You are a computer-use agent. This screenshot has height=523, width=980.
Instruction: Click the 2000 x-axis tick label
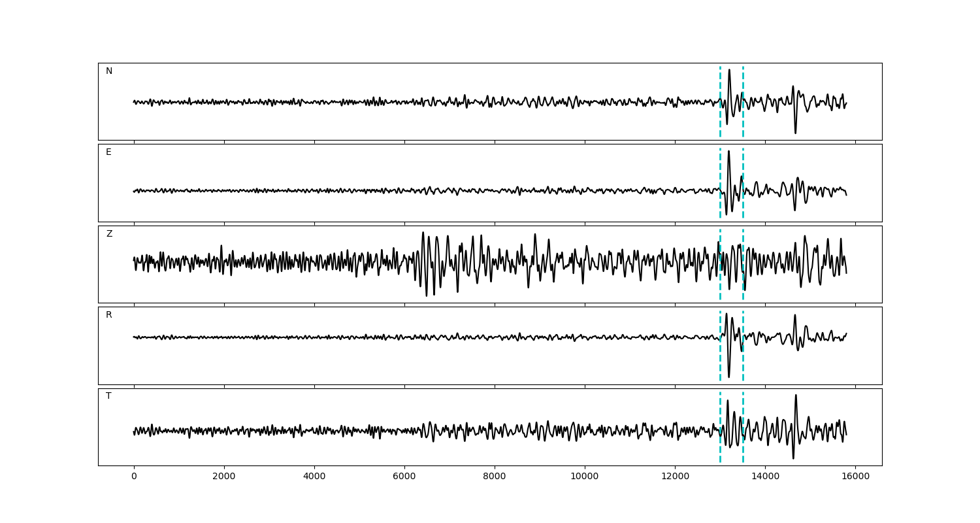224,477
